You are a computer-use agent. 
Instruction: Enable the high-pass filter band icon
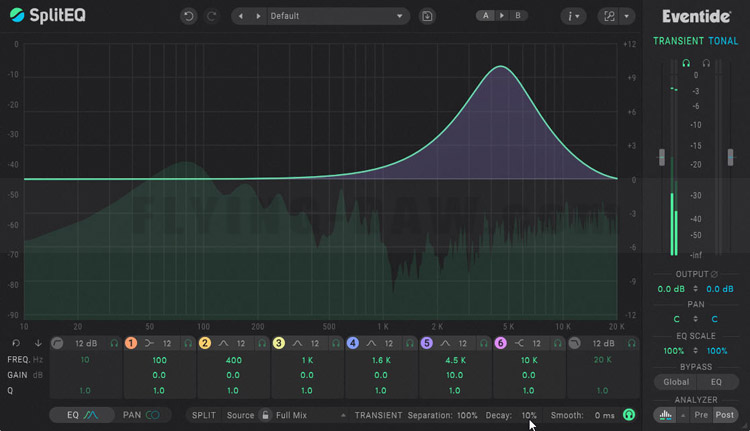(57, 343)
